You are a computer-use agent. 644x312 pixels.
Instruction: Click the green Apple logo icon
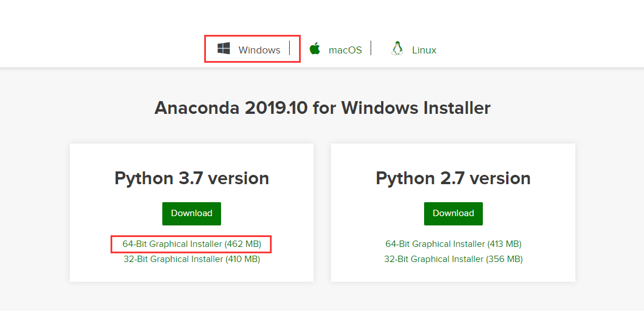point(315,48)
